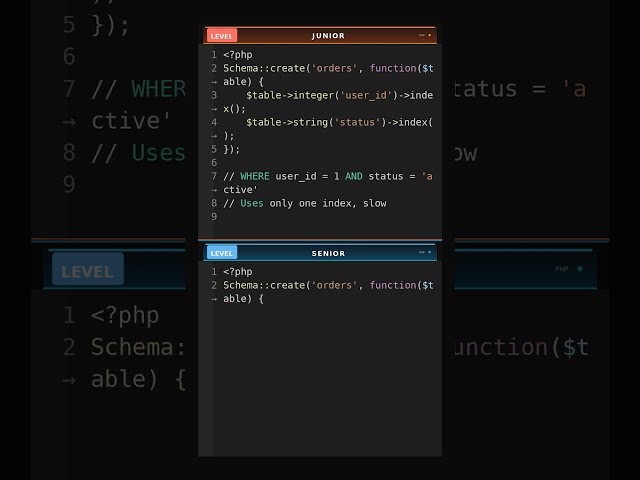Image resolution: width=640 pixels, height=480 pixels.
Task: Click the '// Uses only one index, slow' comment
Action: pyautogui.click(x=305, y=203)
